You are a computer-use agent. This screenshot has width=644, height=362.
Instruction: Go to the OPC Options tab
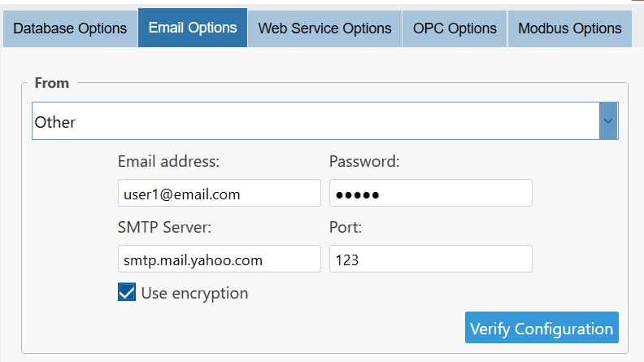click(x=455, y=28)
